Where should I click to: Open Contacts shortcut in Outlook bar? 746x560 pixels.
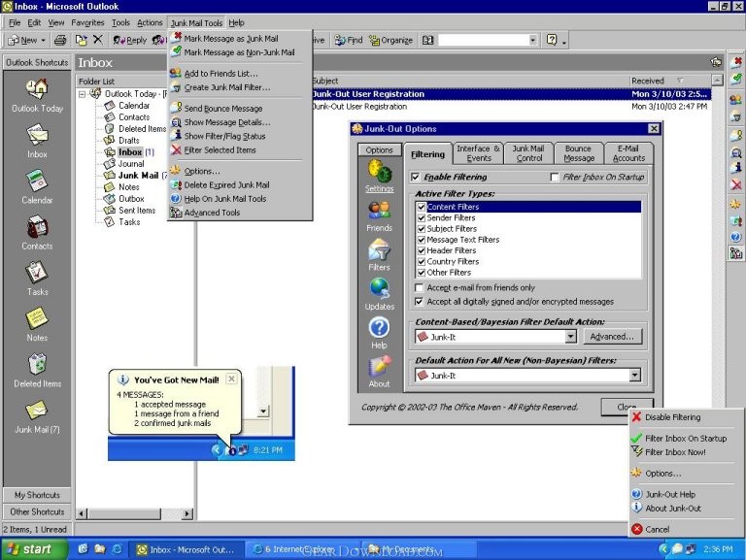tap(37, 227)
